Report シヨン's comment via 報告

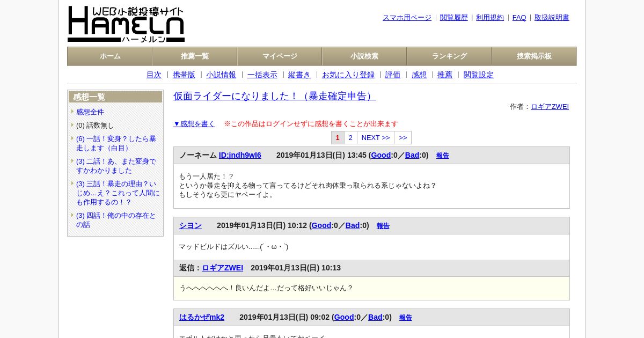[383, 226]
